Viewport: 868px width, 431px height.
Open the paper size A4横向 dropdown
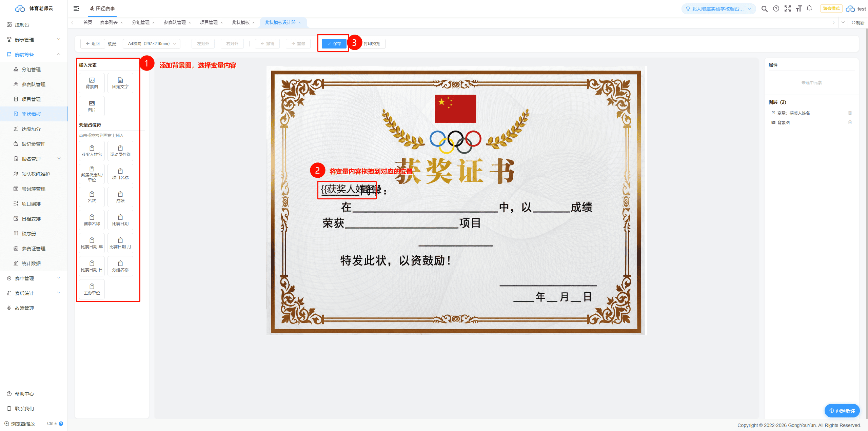tap(152, 44)
